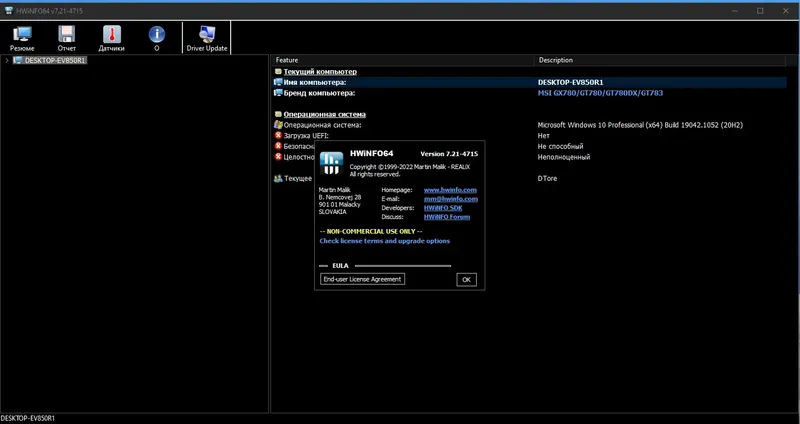The height and width of the screenshot is (424, 800).
Task: Open the Датчики sensors thermometer icon
Action: pos(111,38)
